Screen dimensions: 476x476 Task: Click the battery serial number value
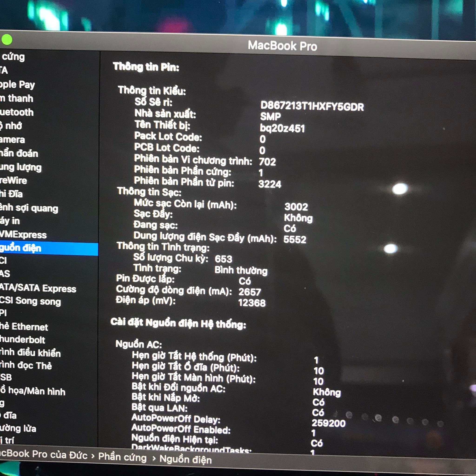click(x=312, y=106)
